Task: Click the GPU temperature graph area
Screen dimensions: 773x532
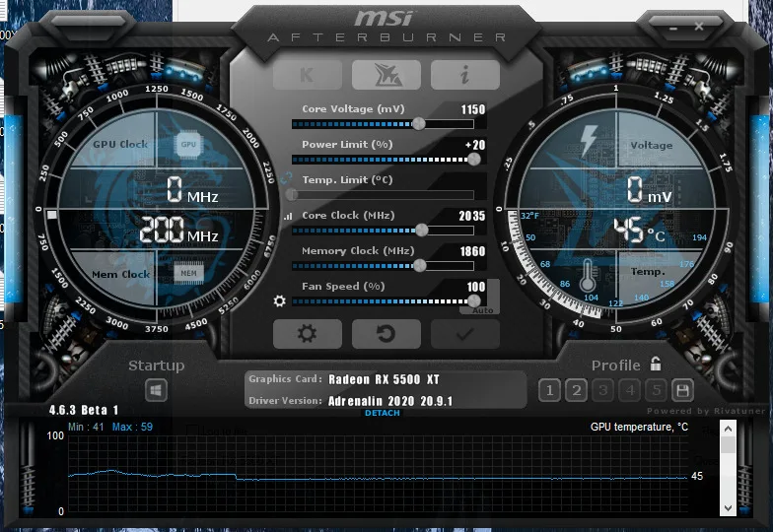Action: 378,474
